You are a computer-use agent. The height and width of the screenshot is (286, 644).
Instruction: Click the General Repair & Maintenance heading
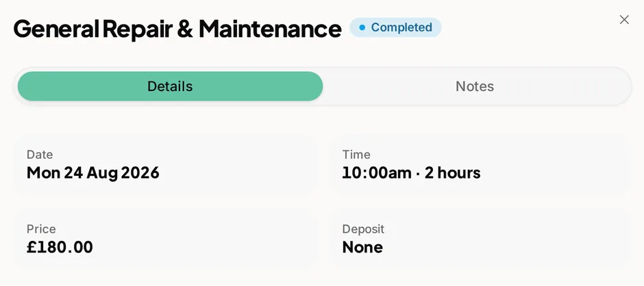coord(177,29)
